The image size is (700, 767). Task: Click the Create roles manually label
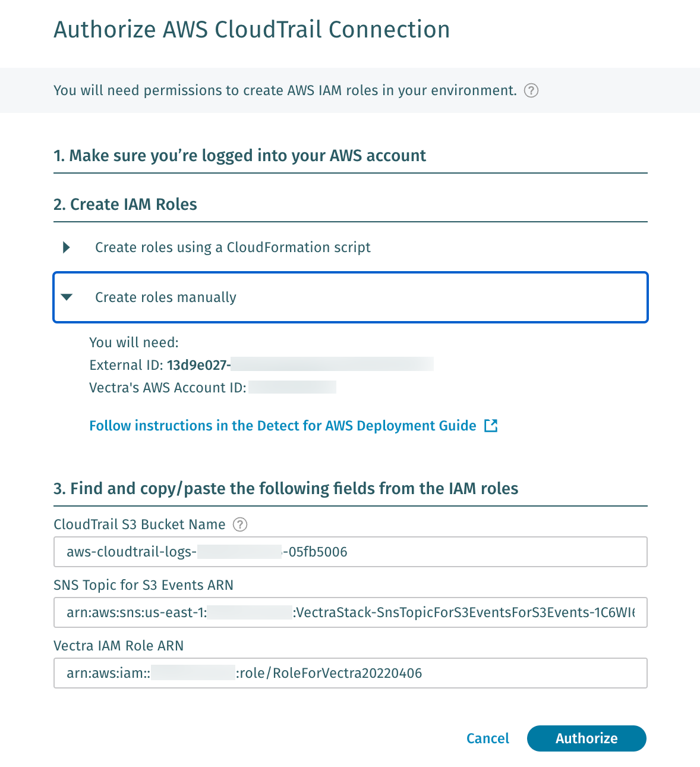click(166, 297)
